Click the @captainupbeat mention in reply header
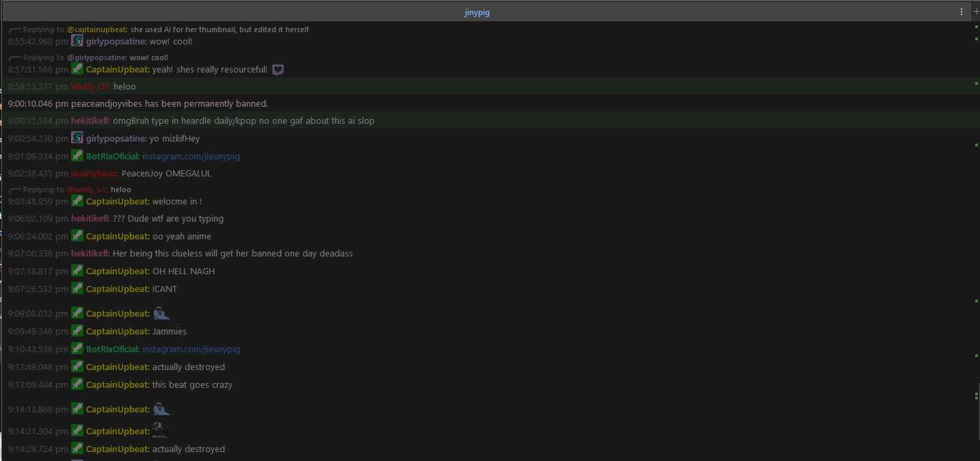980x461 pixels. coord(97,30)
